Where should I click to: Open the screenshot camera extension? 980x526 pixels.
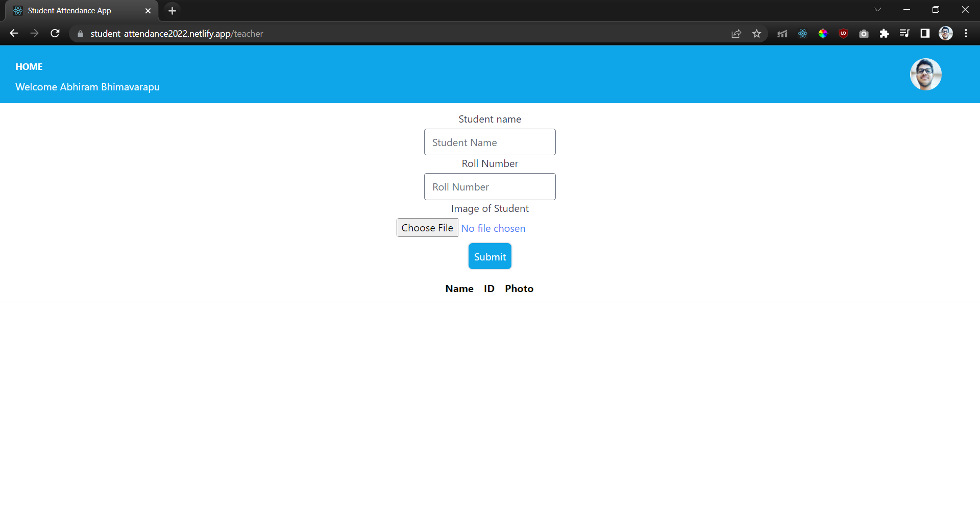[864, 33]
